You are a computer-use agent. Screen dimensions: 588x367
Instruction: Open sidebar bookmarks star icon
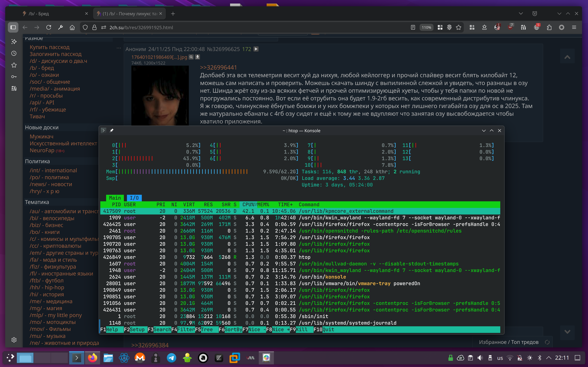pyautogui.click(x=14, y=65)
